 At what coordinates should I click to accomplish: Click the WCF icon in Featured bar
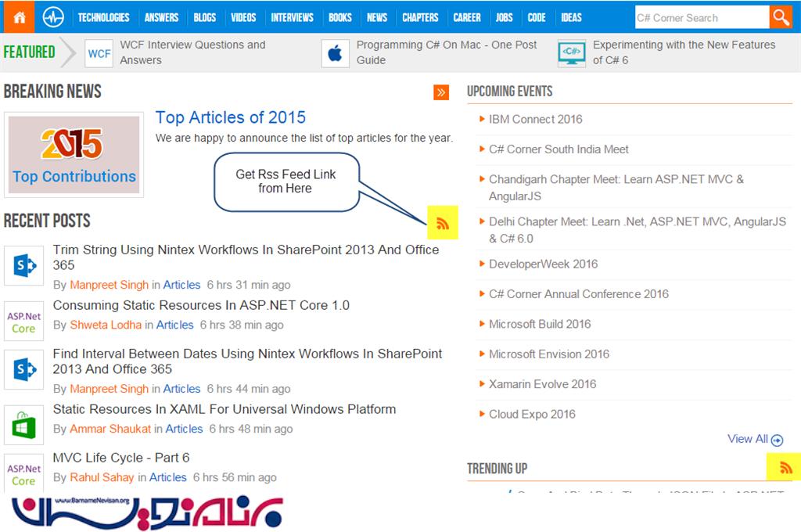(99, 53)
